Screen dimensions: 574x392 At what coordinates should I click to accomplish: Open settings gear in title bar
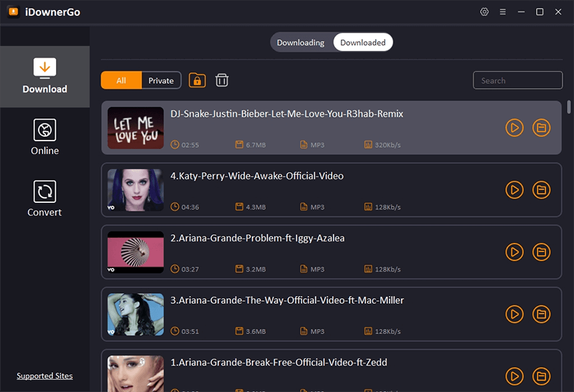click(x=484, y=11)
